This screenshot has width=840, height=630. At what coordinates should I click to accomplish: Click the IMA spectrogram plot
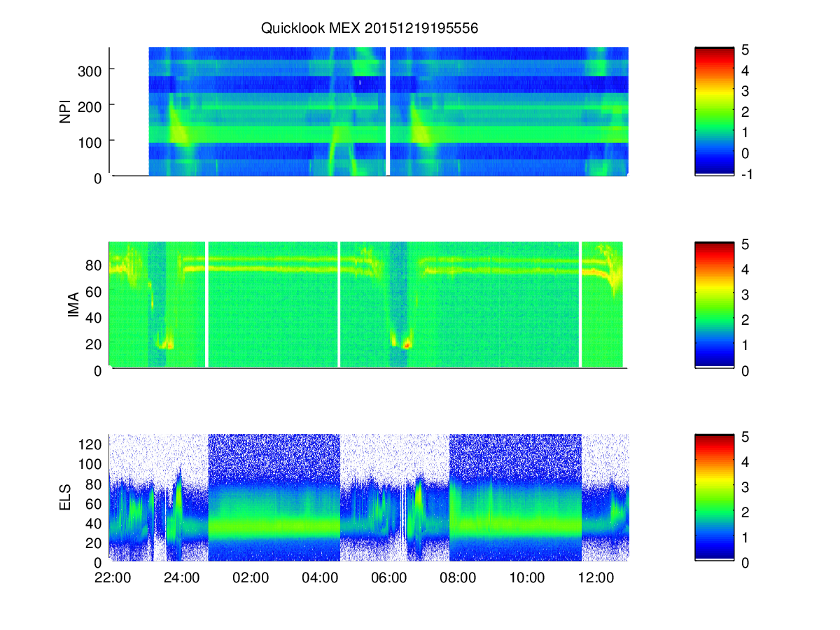click(369, 304)
